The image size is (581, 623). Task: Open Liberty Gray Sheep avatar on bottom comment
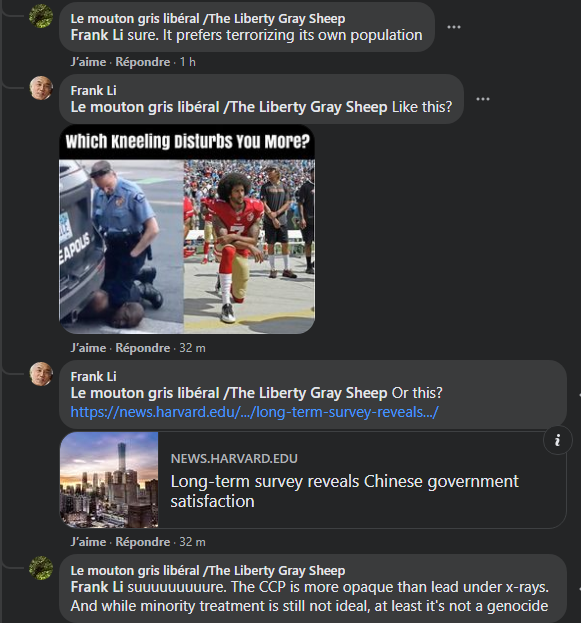click(41, 568)
